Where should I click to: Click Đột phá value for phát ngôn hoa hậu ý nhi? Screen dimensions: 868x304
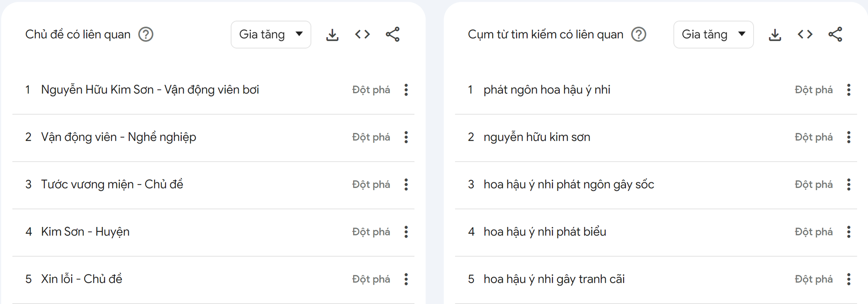click(x=814, y=90)
